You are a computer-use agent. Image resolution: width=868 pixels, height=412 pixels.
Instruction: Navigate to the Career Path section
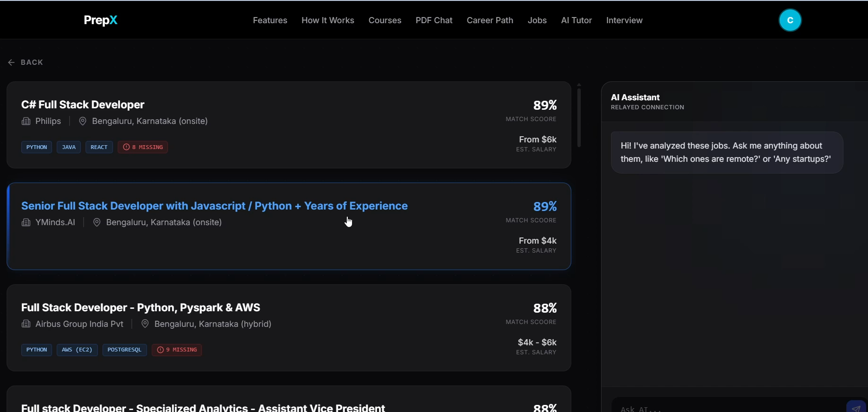tap(490, 20)
